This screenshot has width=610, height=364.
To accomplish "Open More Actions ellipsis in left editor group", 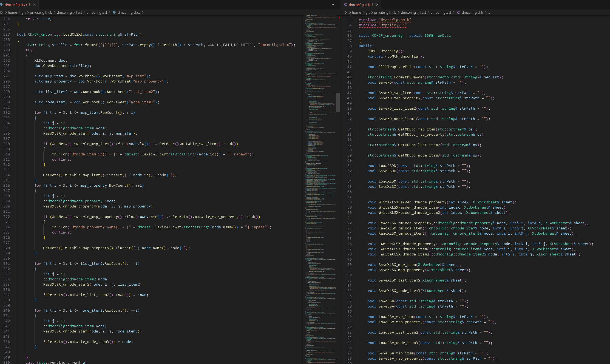I will [333, 5].
